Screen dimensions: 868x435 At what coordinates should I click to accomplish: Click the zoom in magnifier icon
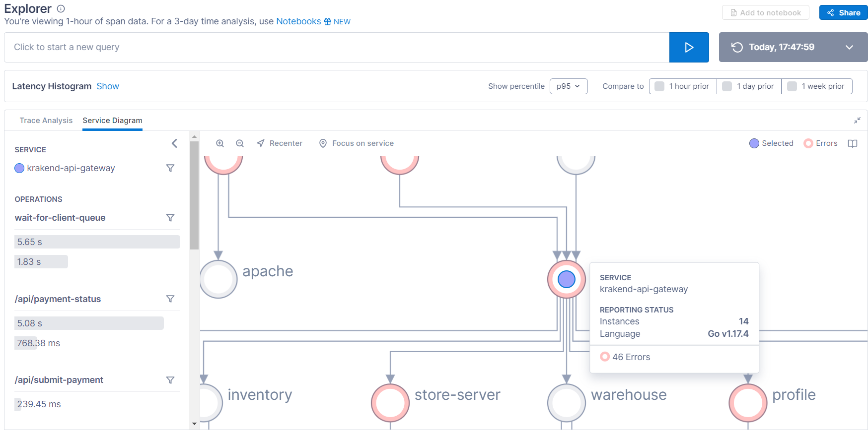[220, 143]
